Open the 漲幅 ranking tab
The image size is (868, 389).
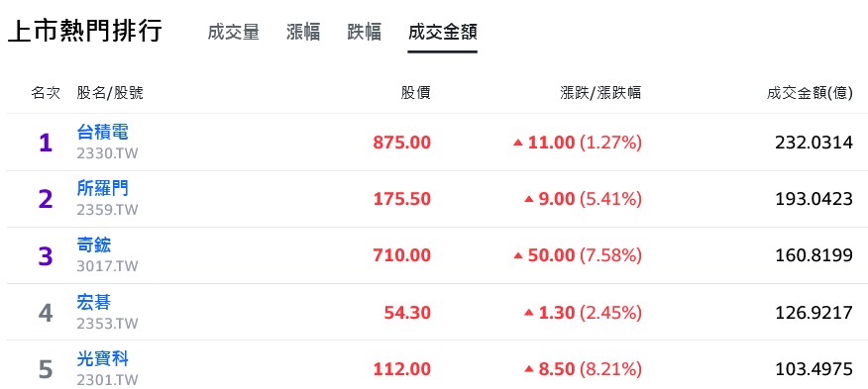point(303,32)
